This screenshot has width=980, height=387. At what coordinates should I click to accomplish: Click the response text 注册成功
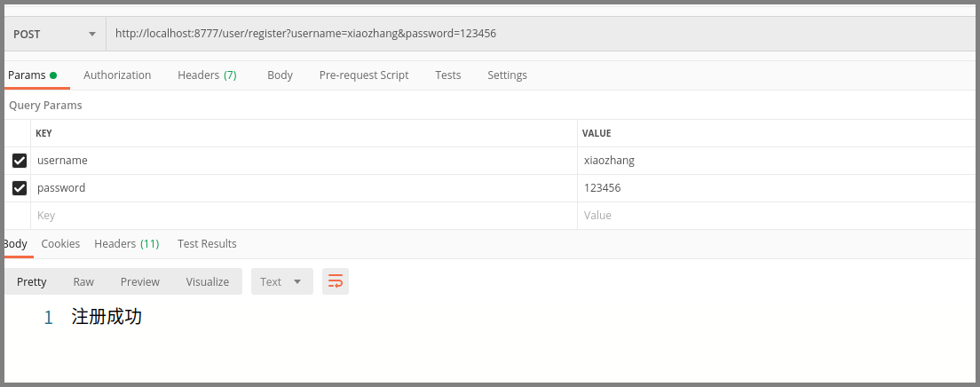(107, 317)
